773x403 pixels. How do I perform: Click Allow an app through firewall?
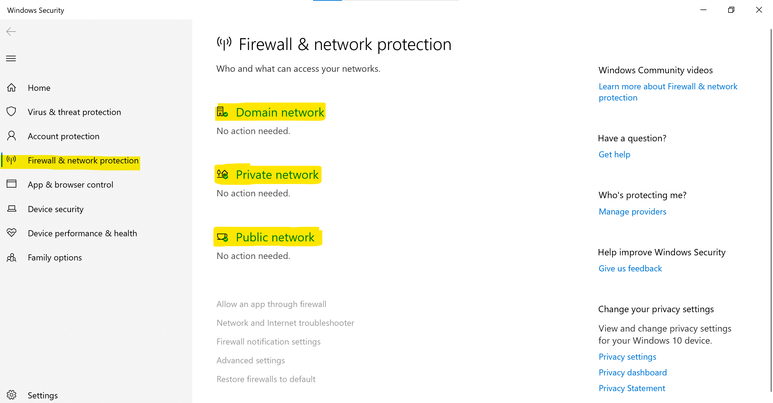click(x=271, y=304)
